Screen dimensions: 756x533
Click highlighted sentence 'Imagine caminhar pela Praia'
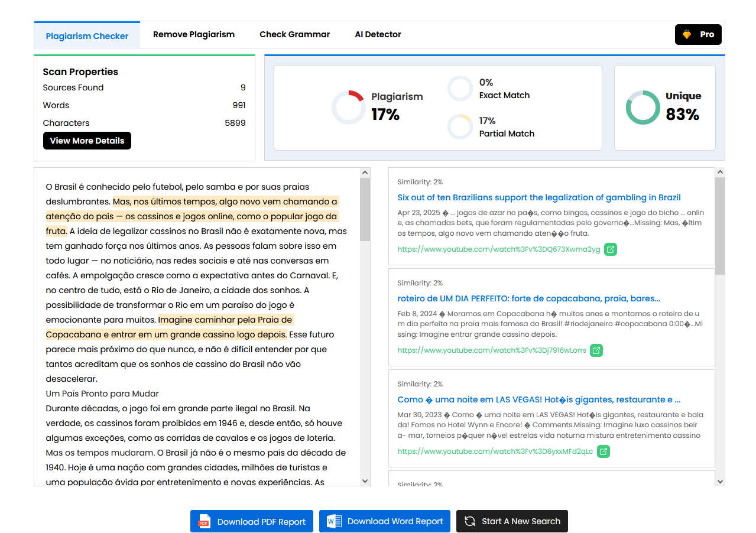(x=169, y=327)
